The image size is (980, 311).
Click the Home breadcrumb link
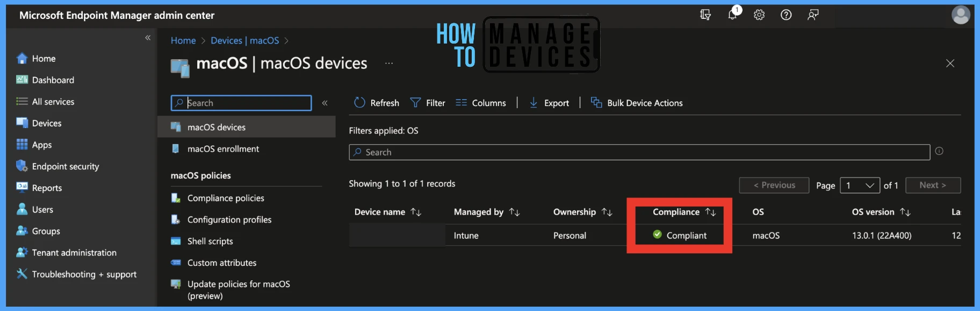pos(183,40)
